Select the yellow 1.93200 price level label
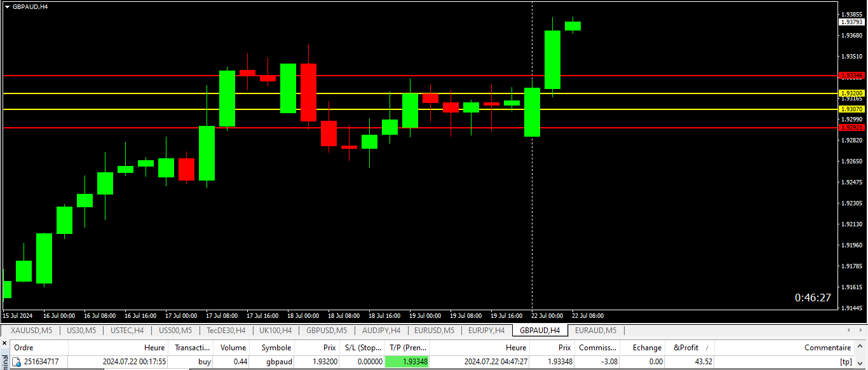 pyautogui.click(x=851, y=93)
